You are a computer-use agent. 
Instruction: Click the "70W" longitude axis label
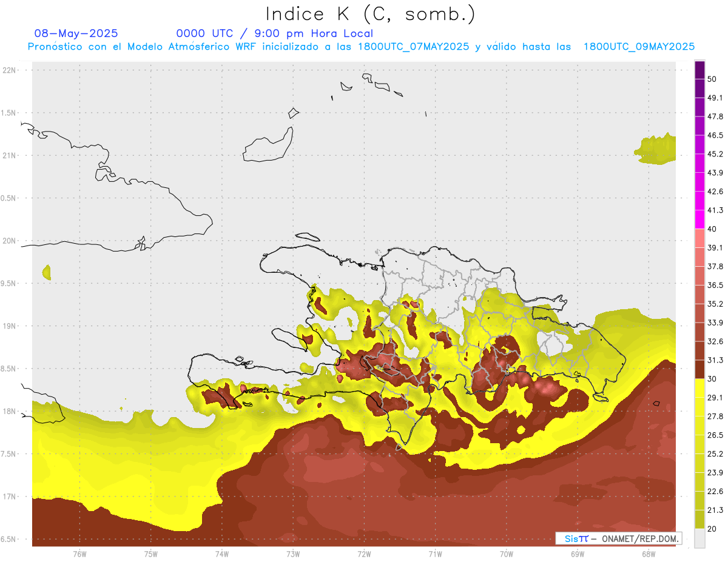point(507,554)
